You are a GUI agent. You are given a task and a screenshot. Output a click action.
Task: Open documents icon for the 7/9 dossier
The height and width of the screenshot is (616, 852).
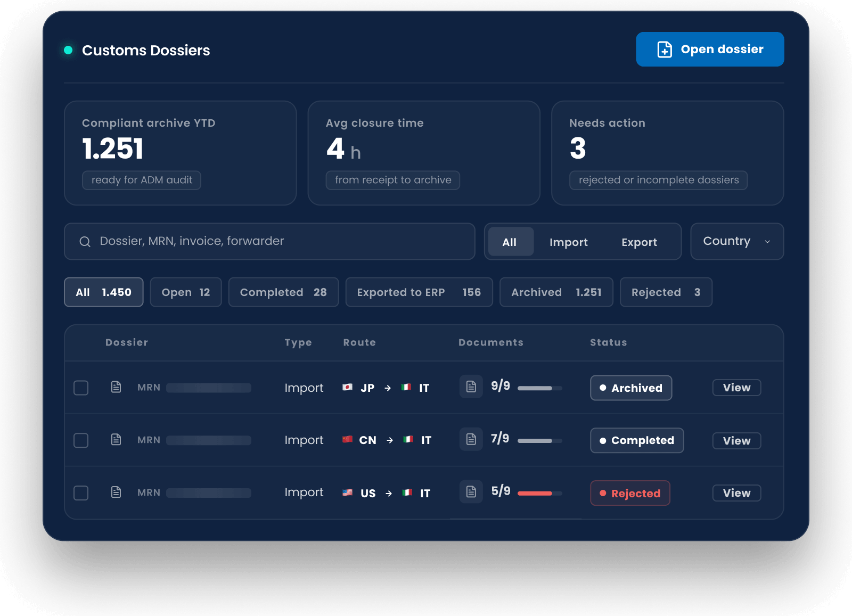(471, 439)
